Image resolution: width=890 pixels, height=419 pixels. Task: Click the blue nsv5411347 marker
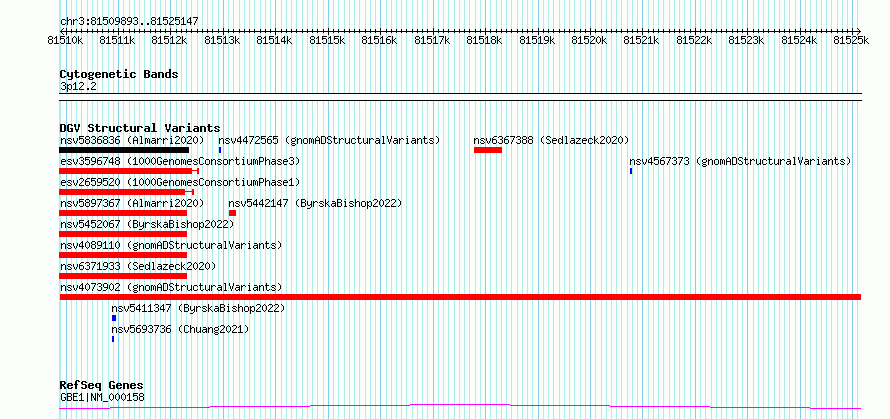(x=114, y=318)
